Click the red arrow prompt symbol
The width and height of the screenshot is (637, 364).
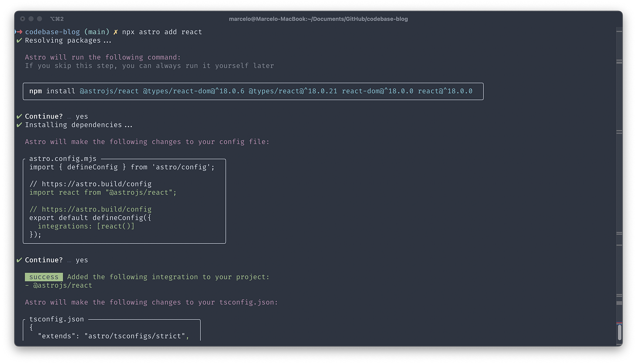click(19, 32)
